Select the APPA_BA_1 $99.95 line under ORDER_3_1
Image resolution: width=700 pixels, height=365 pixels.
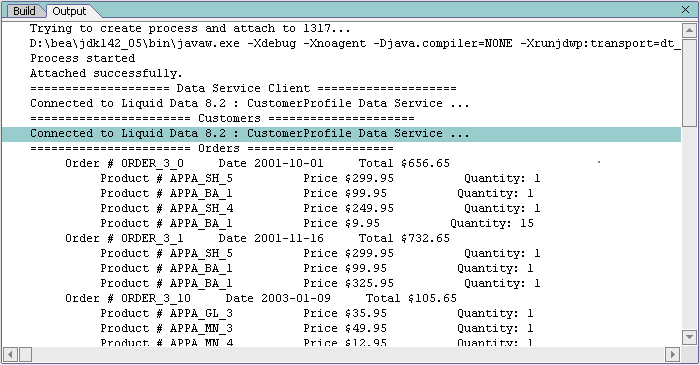pyautogui.click(x=317, y=268)
